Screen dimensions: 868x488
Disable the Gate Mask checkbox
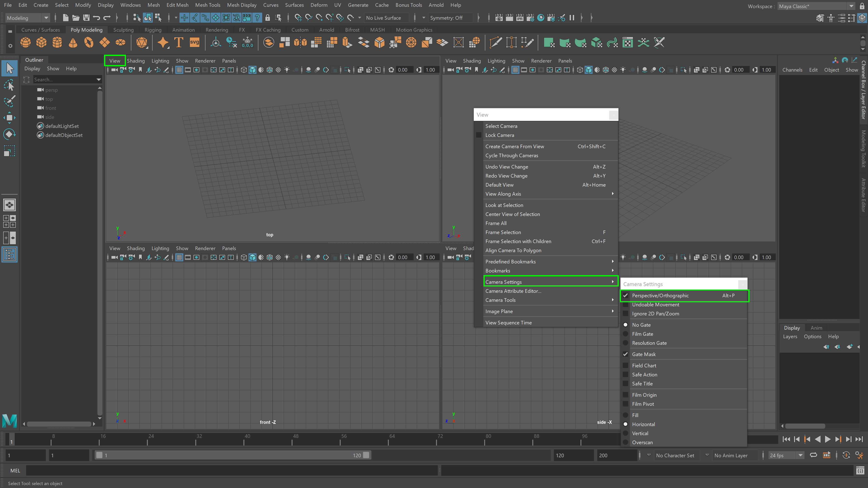click(644, 354)
